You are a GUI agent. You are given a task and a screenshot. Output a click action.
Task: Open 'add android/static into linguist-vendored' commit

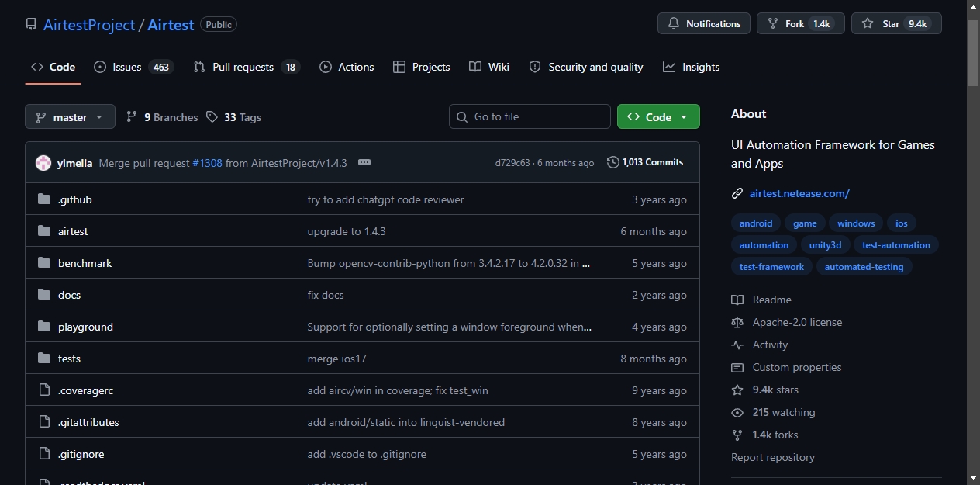(406, 422)
